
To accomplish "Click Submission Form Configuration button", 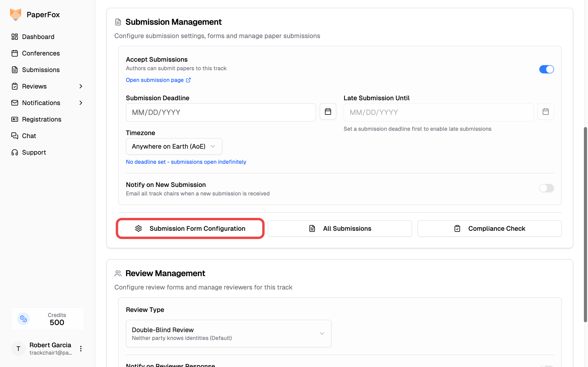I will point(190,228).
